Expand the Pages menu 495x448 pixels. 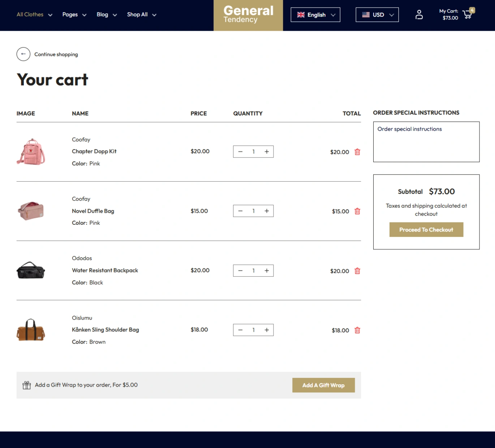coord(74,15)
